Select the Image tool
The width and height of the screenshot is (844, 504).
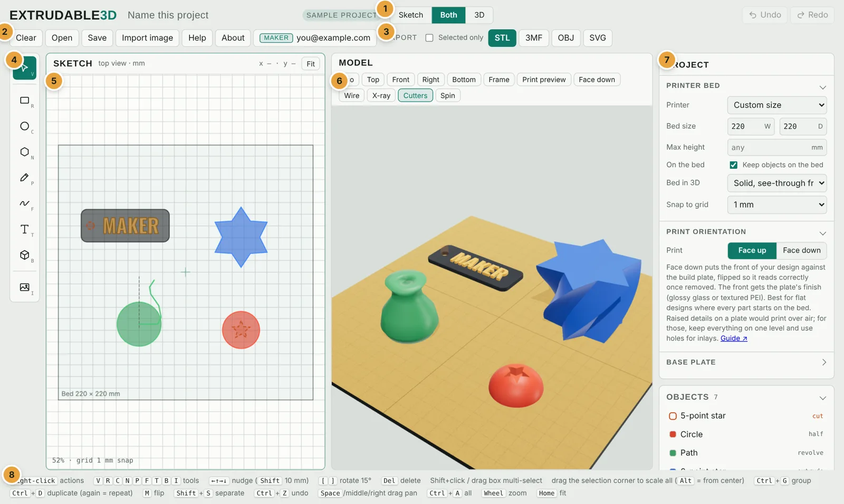coord(25,287)
